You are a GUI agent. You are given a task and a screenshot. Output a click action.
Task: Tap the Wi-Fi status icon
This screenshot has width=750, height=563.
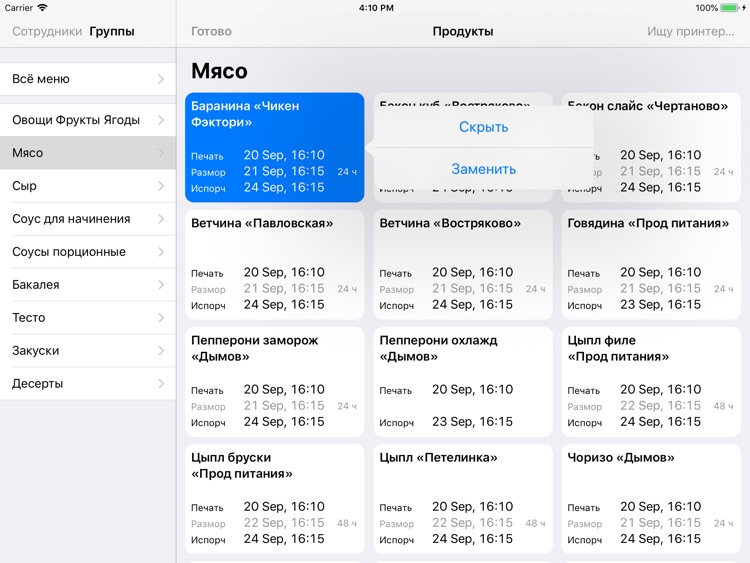coord(43,8)
